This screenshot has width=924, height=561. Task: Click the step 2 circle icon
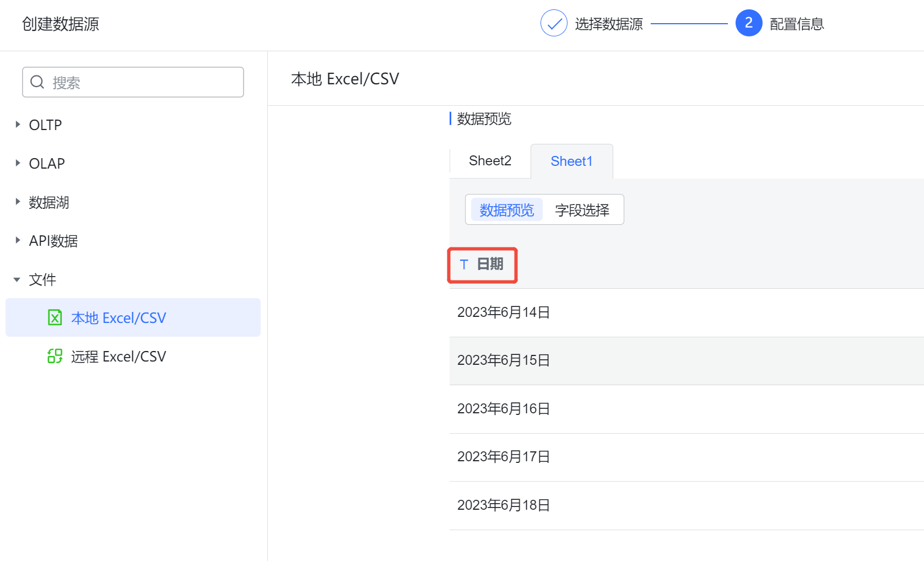pos(749,23)
